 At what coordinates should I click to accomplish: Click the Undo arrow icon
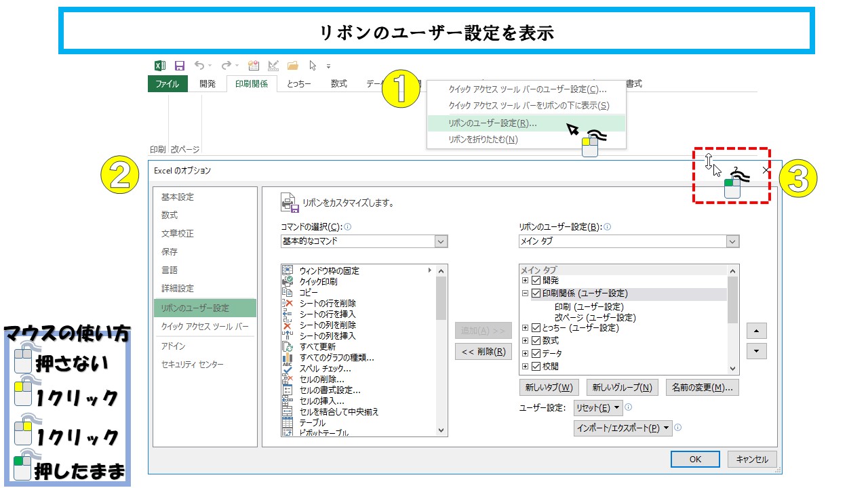click(199, 66)
